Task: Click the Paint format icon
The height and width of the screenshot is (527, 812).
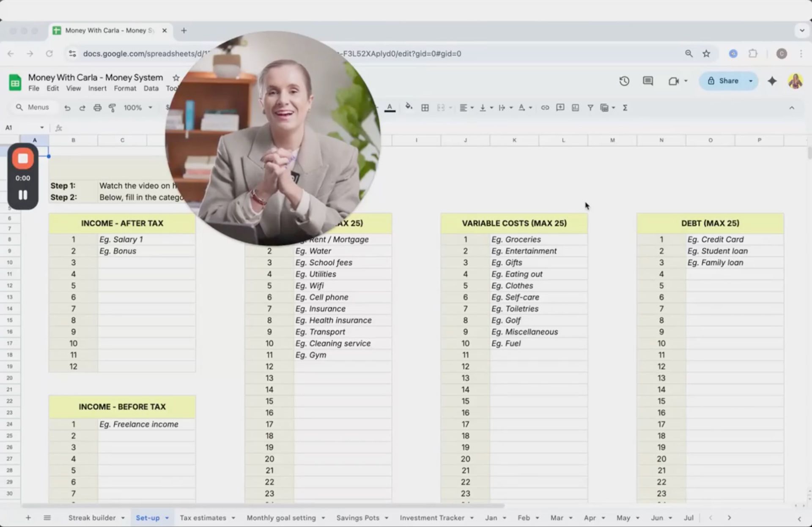Action: tap(112, 108)
